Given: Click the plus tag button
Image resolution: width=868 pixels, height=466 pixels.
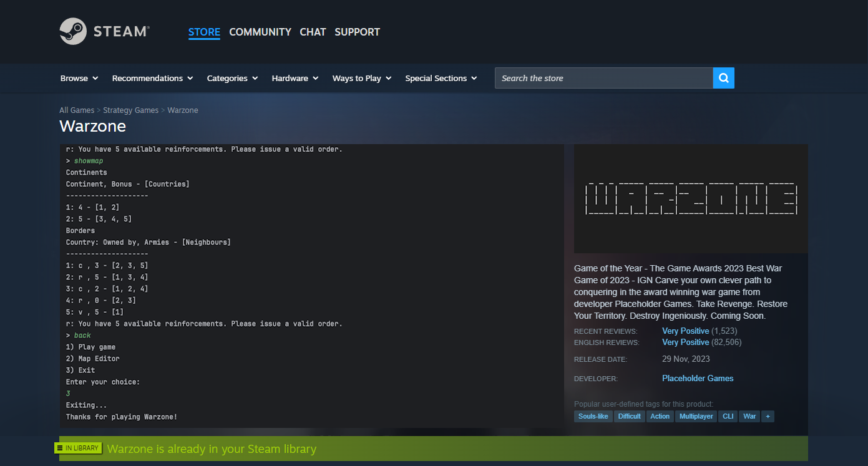Looking at the screenshot, I should point(768,416).
